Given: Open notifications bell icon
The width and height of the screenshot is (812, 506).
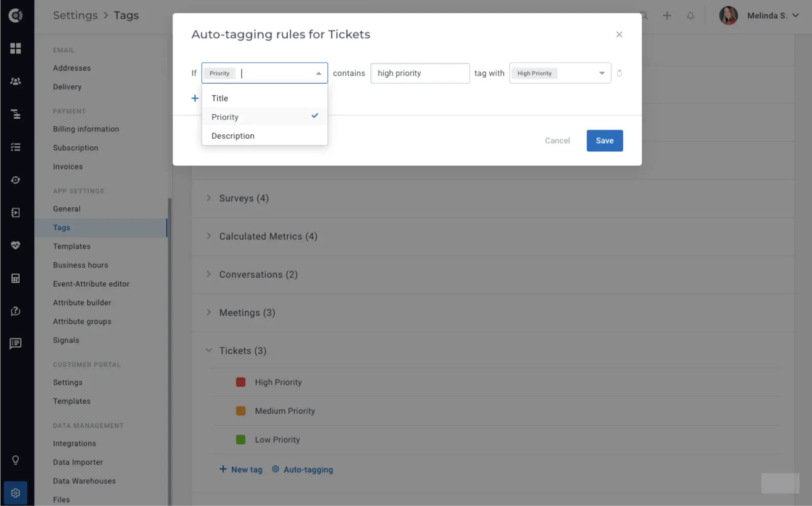Looking at the screenshot, I should (690, 16).
